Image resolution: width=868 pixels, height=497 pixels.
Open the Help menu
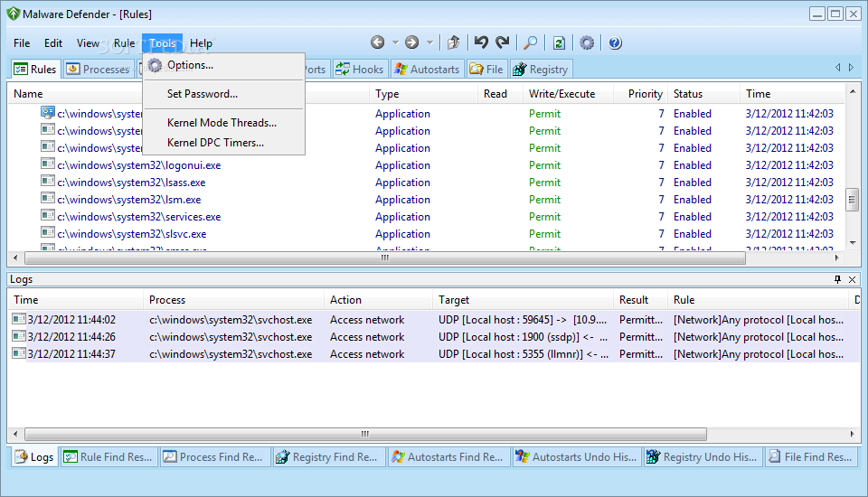pyautogui.click(x=201, y=43)
